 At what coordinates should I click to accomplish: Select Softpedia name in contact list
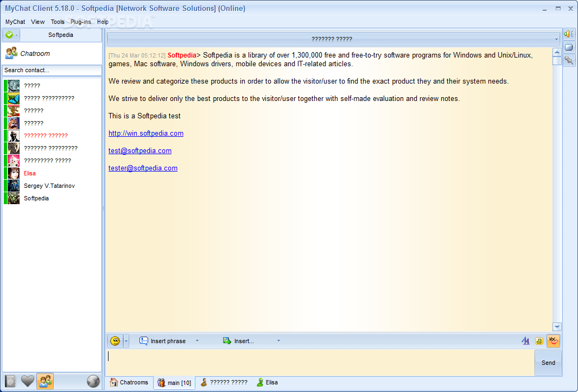click(x=36, y=198)
